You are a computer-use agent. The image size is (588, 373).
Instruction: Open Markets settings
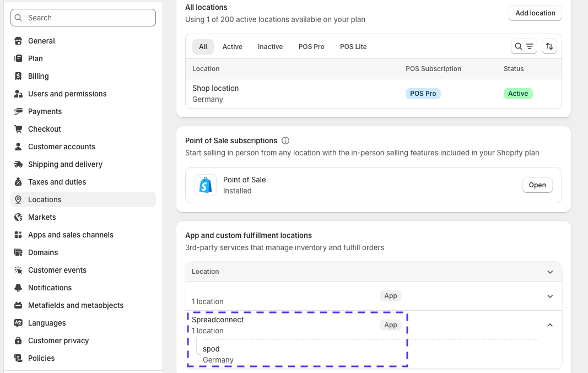pyautogui.click(x=83, y=217)
